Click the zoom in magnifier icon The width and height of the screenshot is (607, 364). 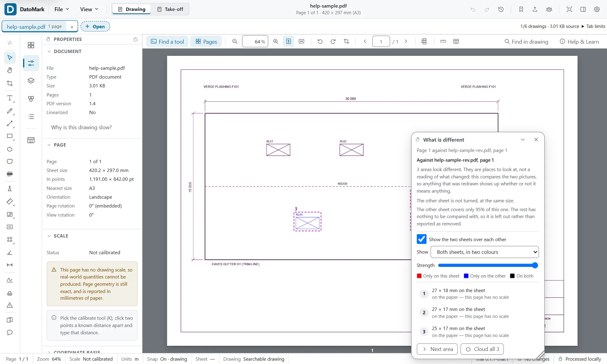pyautogui.click(x=276, y=42)
